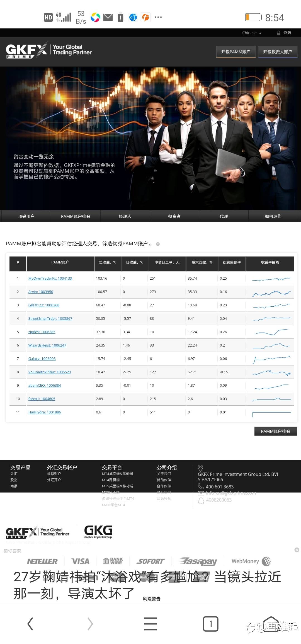Viewport: 301px width, 644px height.
Task: Open Galaxy: 1006003 account
Action: click(x=42, y=359)
